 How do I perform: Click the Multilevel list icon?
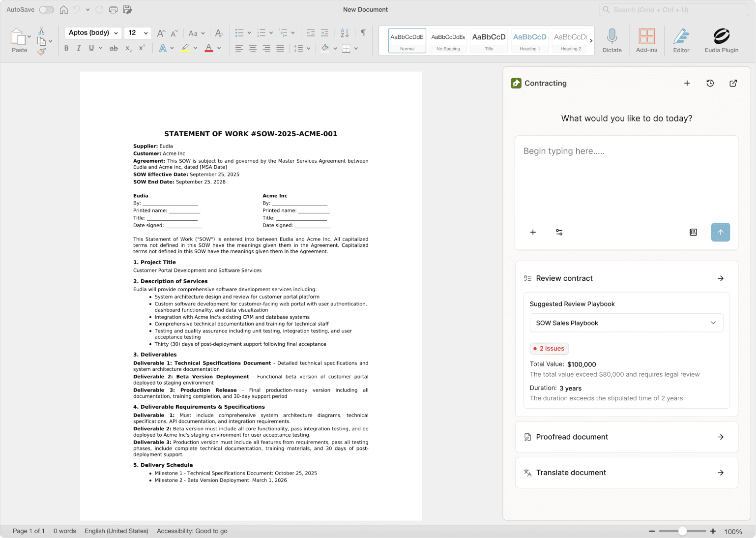(x=283, y=33)
